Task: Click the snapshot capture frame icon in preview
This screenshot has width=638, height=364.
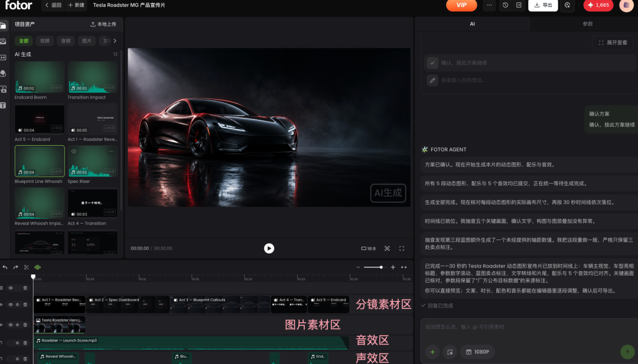Action: [387, 248]
